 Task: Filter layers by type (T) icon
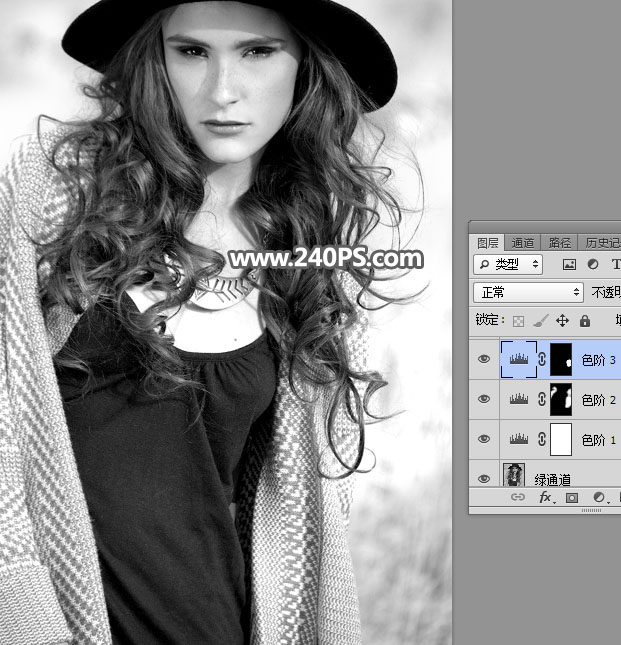[616, 264]
